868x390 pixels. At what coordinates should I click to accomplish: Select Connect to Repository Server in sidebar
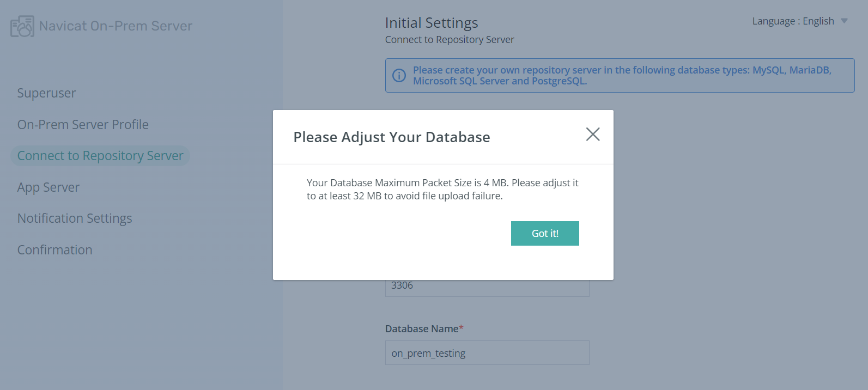point(100,156)
